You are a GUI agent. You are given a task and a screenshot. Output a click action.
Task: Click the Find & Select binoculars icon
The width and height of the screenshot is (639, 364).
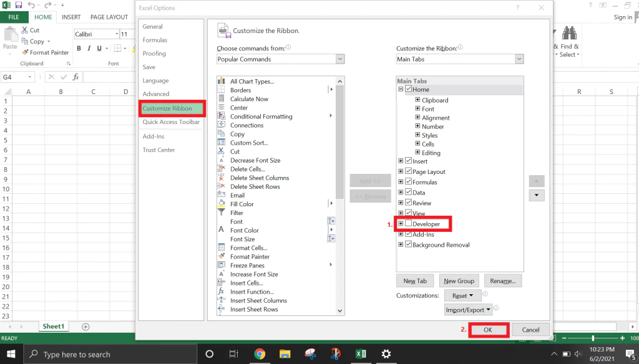[x=569, y=33]
